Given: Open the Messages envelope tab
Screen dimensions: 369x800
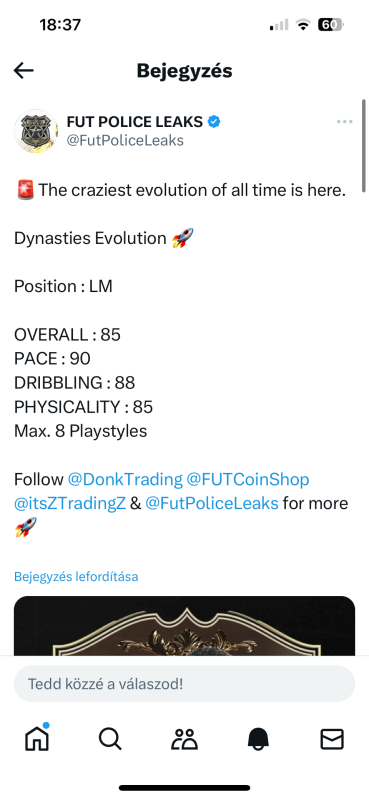Looking at the screenshot, I should click(332, 738).
